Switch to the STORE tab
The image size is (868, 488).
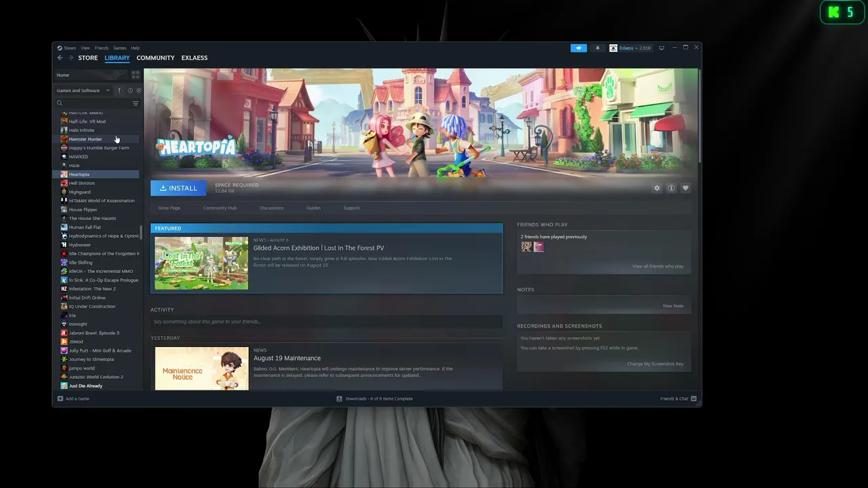[x=88, y=58]
